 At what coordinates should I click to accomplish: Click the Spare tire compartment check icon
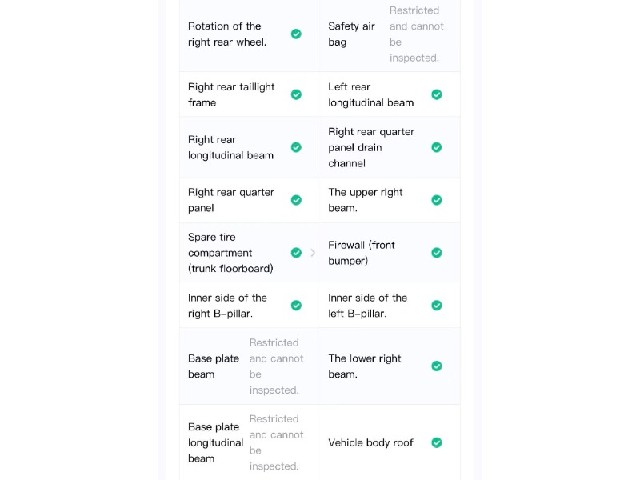click(x=296, y=253)
